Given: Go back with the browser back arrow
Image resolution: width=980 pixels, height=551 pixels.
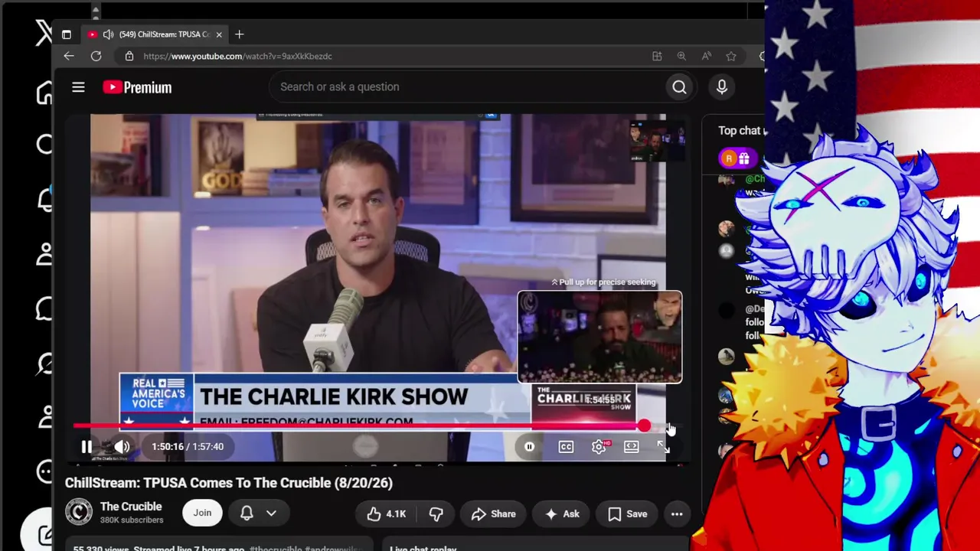Looking at the screenshot, I should [69, 56].
